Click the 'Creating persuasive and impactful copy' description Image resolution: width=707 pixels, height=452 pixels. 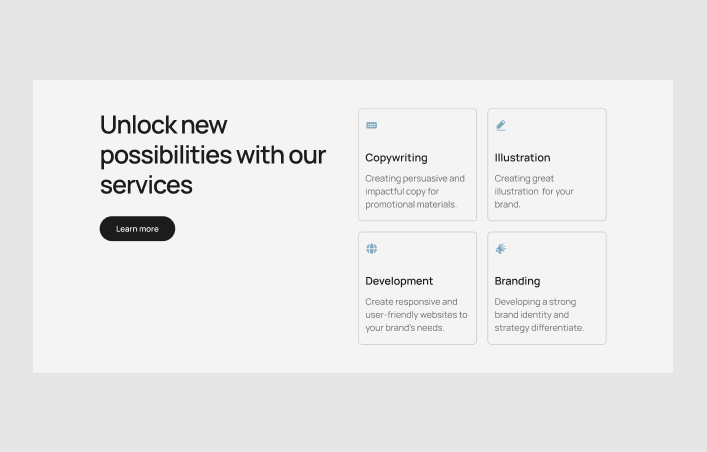[414, 191]
